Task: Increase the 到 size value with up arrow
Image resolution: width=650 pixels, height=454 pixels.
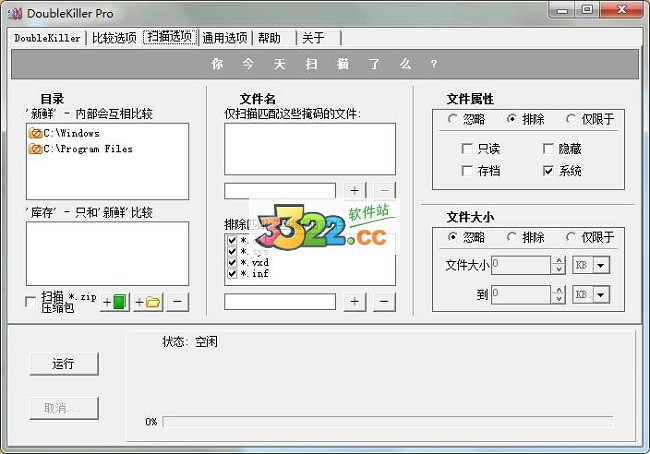Action: point(559,290)
